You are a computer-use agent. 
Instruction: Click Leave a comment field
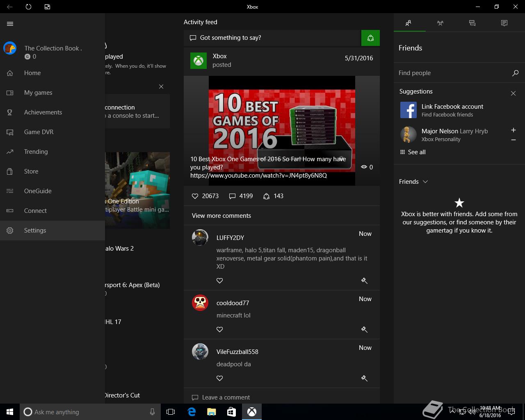[282, 397]
